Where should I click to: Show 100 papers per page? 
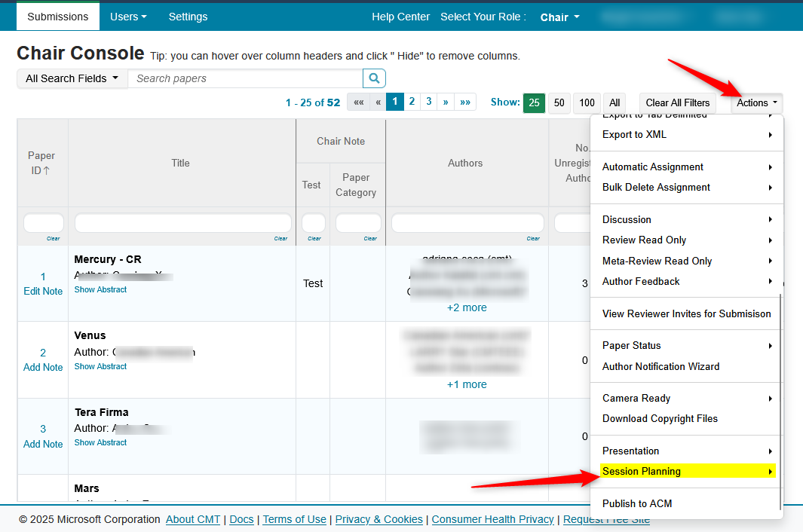(x=587, y=103)
